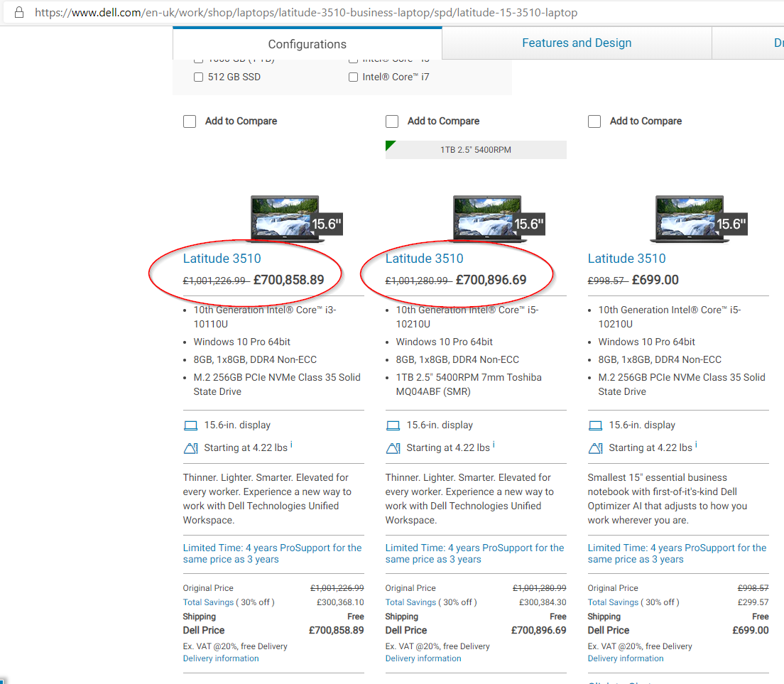This screenshot has width=784, height=684.
Task: Open Delivery information under £700,858.89 price
Action: tap(221, 658)
